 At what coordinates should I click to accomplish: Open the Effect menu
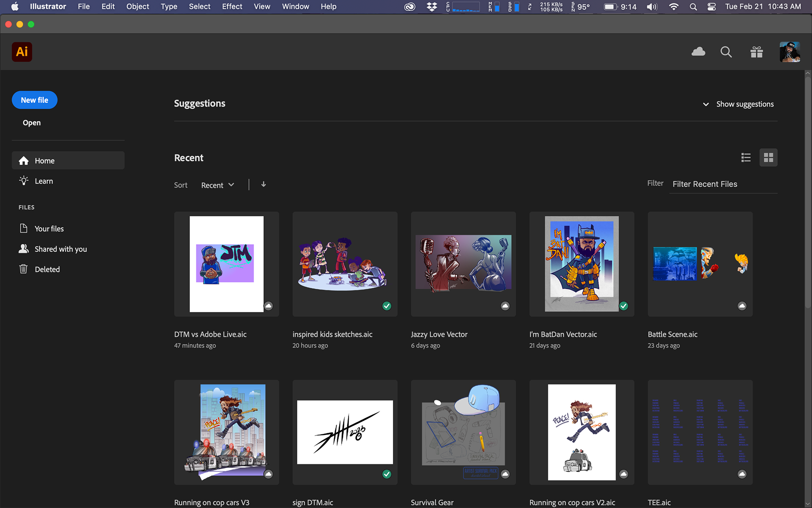pyautogui.click(x=232, y=7)
